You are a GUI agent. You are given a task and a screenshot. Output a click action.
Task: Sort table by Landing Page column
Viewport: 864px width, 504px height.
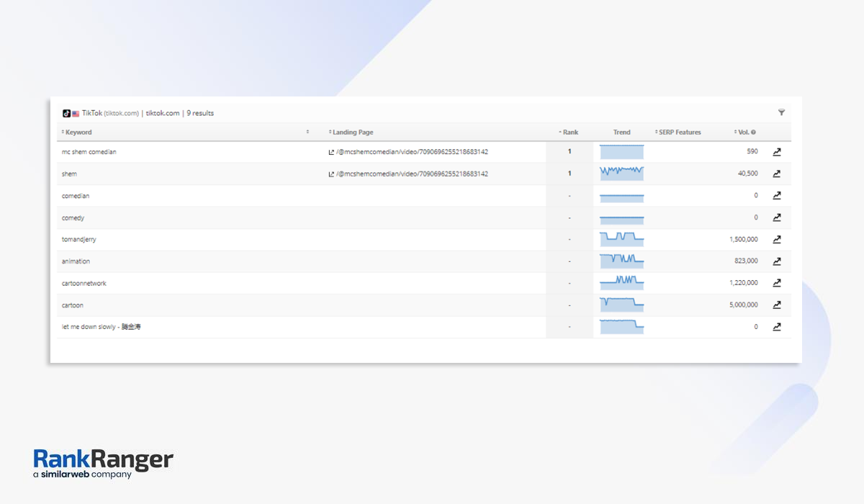tap(351, 132)
